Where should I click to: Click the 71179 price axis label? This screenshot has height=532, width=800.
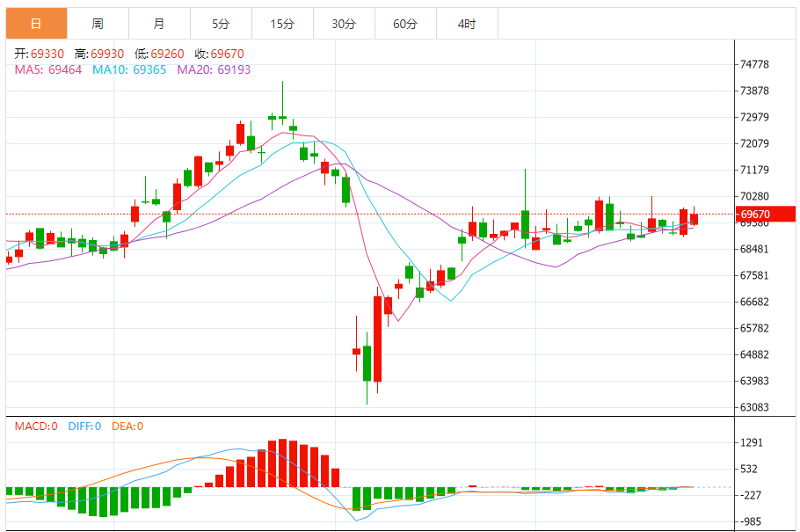point(754,170)
